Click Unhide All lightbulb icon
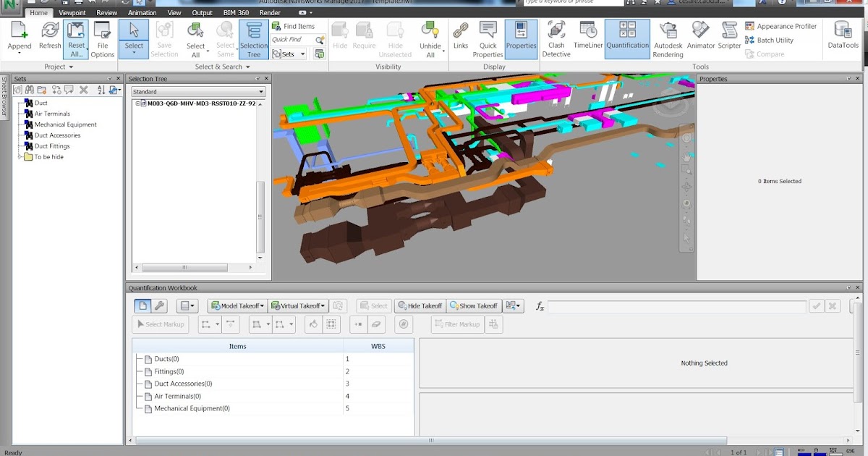Screen dimensions: 868x456 pyautogui.click(x=430, y=30)
